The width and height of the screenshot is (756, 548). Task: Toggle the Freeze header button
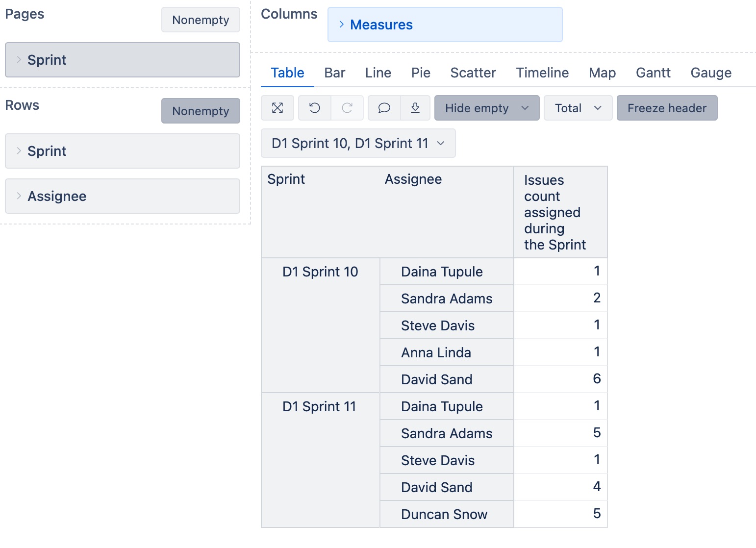pyautogui.click(x=667, y=108)
